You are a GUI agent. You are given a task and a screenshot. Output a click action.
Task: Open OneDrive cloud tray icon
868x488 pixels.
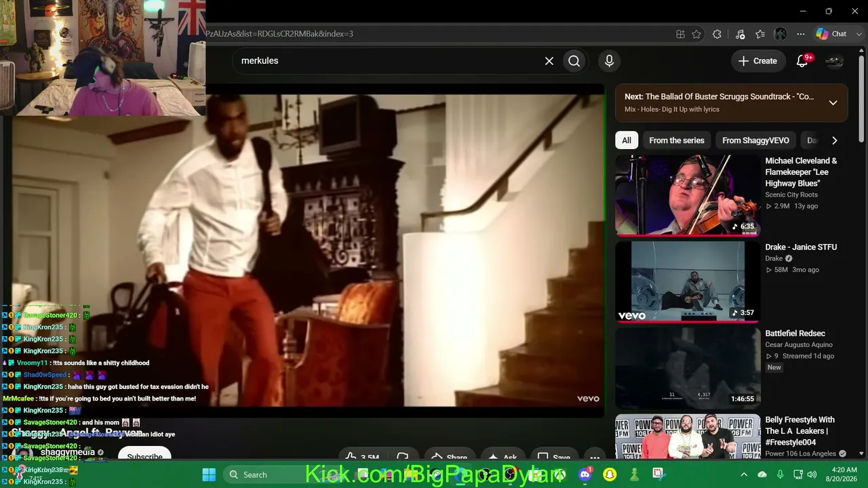762,474
